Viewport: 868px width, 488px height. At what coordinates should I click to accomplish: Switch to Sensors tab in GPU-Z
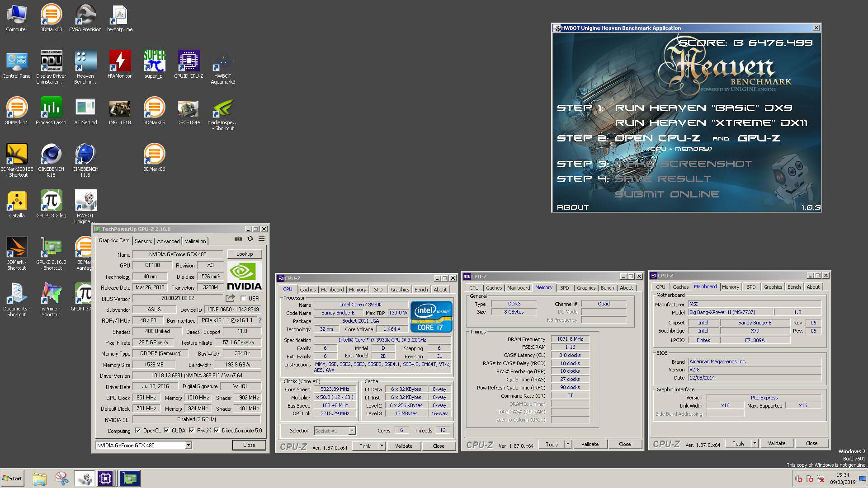click(x=143, y=241)
